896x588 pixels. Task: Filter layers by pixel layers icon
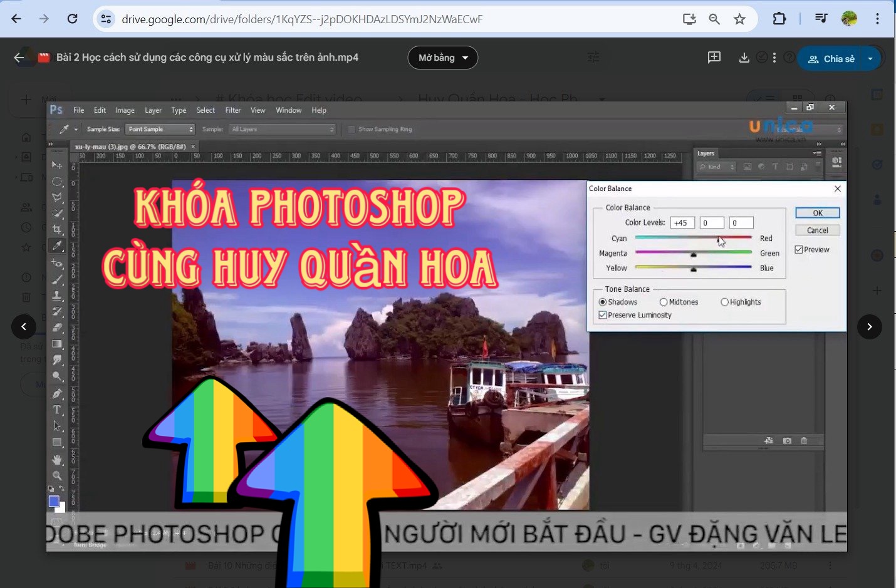point(748,167)
